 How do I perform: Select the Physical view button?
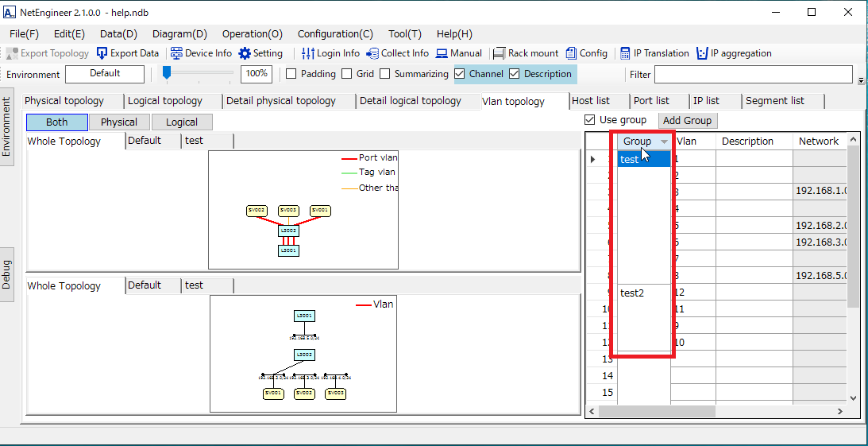119,122
